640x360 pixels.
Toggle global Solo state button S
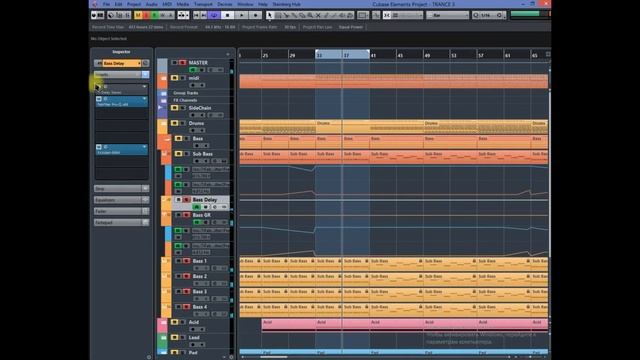pyautogui.click(x=146, y=15)
